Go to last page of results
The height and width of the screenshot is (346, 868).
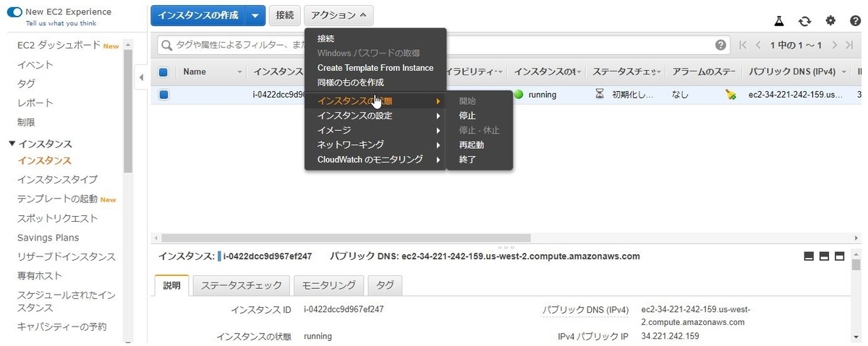click(x=850, y=45)
